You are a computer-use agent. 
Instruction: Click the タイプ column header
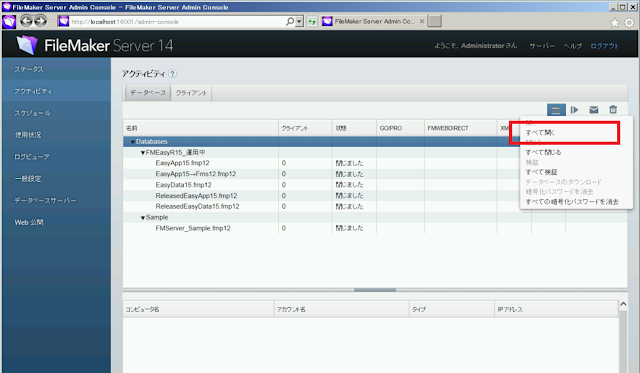pos(452,309)
